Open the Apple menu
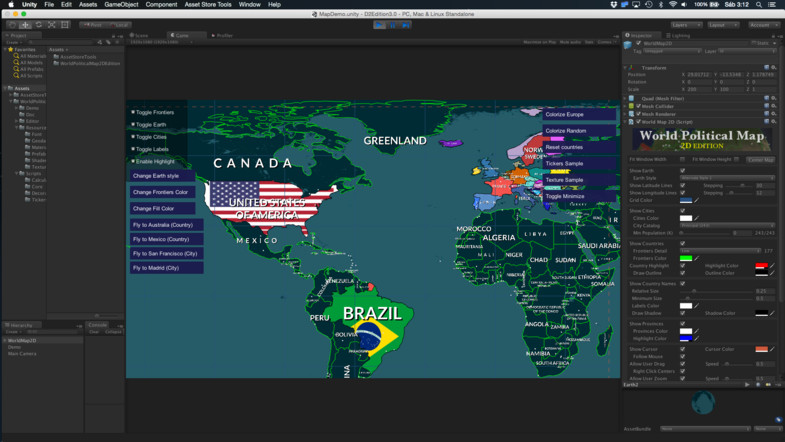Viewport: 785px width, 442px height. (x=11, y=5)
